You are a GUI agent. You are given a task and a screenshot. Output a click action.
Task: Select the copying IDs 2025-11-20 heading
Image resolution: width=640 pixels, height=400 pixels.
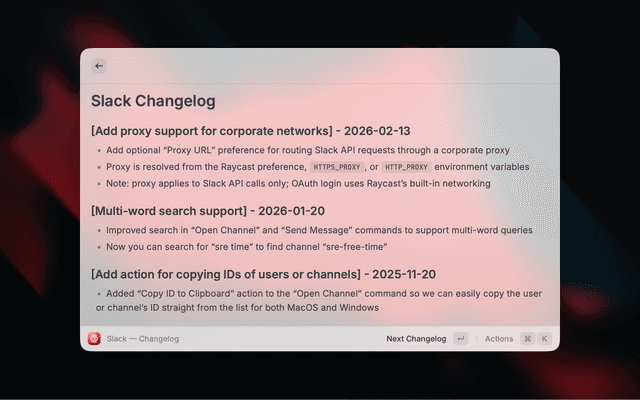point(263,274)
